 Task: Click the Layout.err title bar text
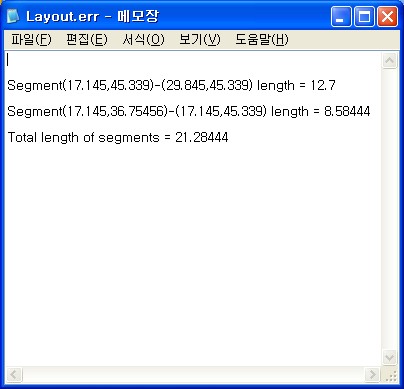(92, 16)
